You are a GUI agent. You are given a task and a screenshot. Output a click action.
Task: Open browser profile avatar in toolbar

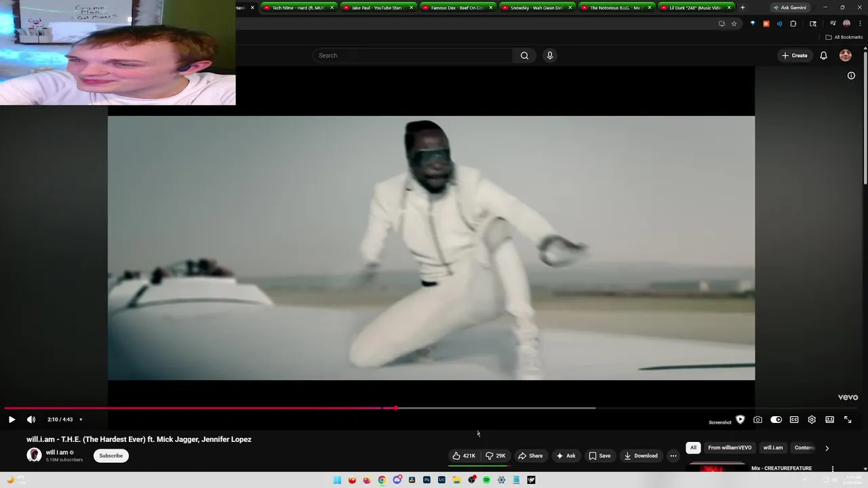coord(846,24)
